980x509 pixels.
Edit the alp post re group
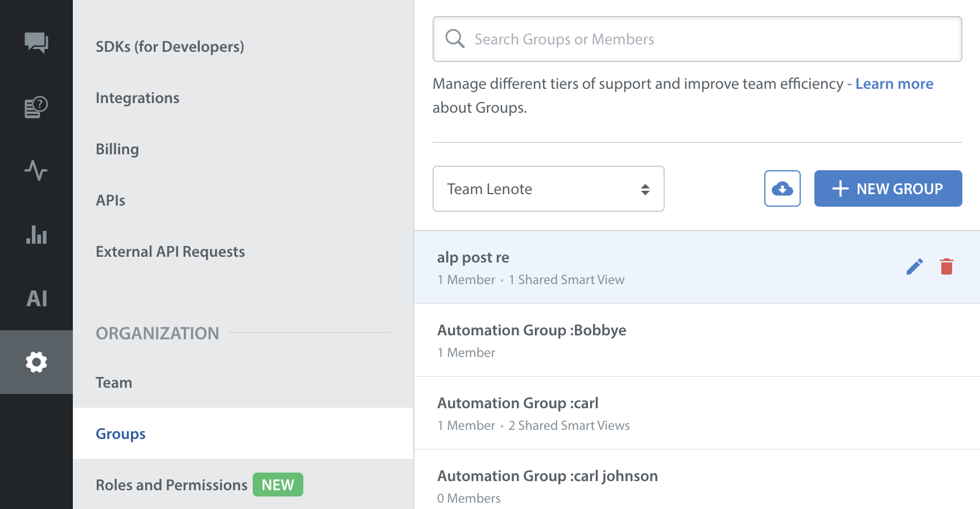[x=914, y=266]
